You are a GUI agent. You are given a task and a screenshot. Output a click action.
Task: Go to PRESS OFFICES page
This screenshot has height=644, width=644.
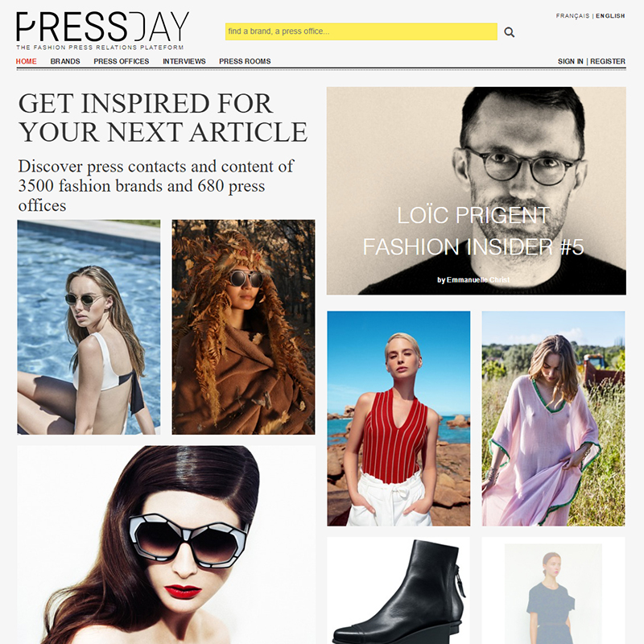point(122,61)
